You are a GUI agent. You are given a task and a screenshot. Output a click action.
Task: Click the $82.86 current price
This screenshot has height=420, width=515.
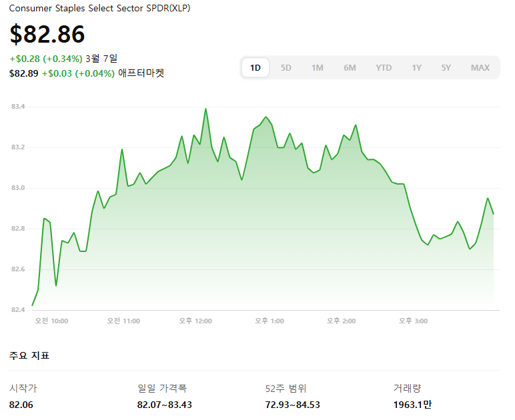click(47, 34)
